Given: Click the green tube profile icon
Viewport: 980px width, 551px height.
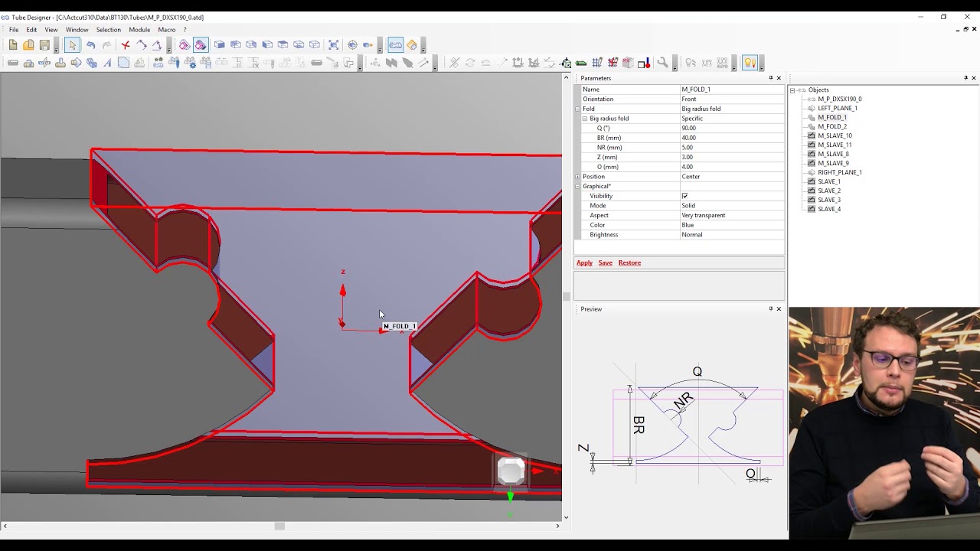Looking at the screenshot, I should point(581,63).
